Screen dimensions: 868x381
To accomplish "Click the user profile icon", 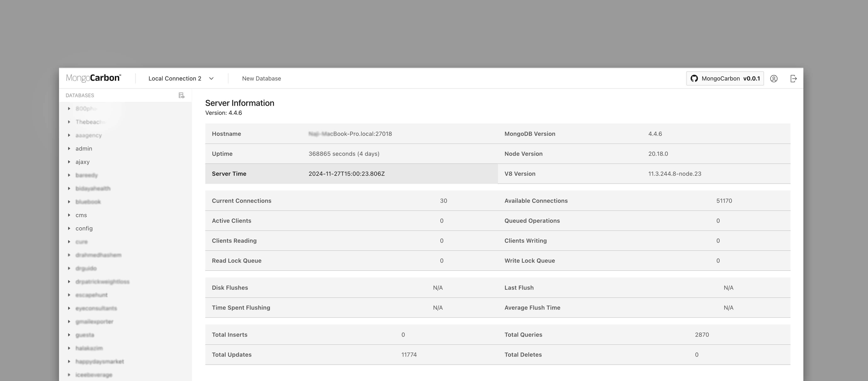I will click(774, 79).
